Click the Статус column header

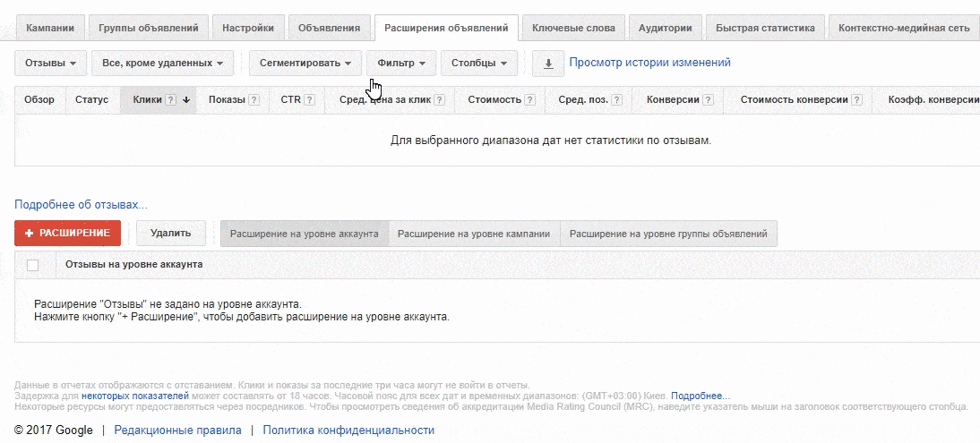tap(92, 100)
